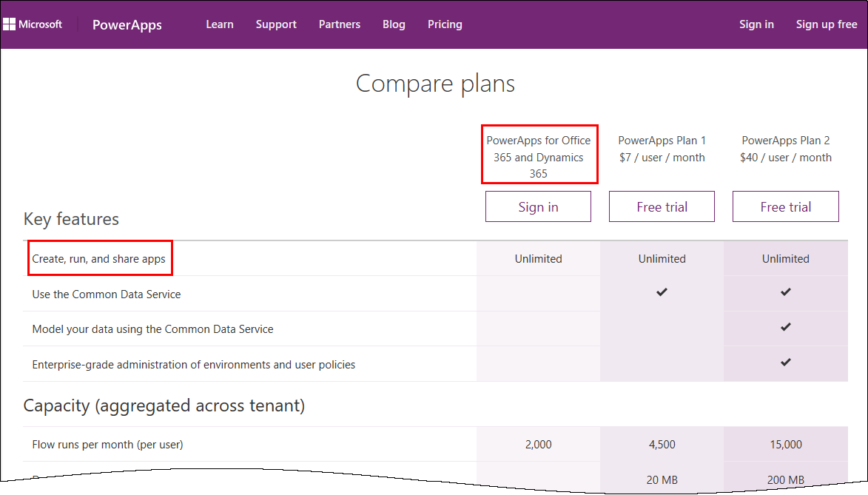Click Plan 1 checkmark for Use the Common Data Service
868x495 pixels.
662,292
